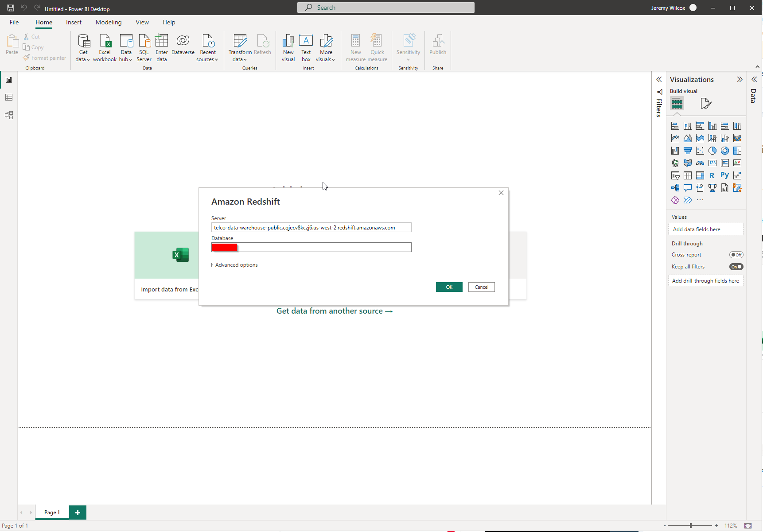Select the Funnel chart visual
The width and height of the screenshot is (763, 532).
(x=687, y=151)
